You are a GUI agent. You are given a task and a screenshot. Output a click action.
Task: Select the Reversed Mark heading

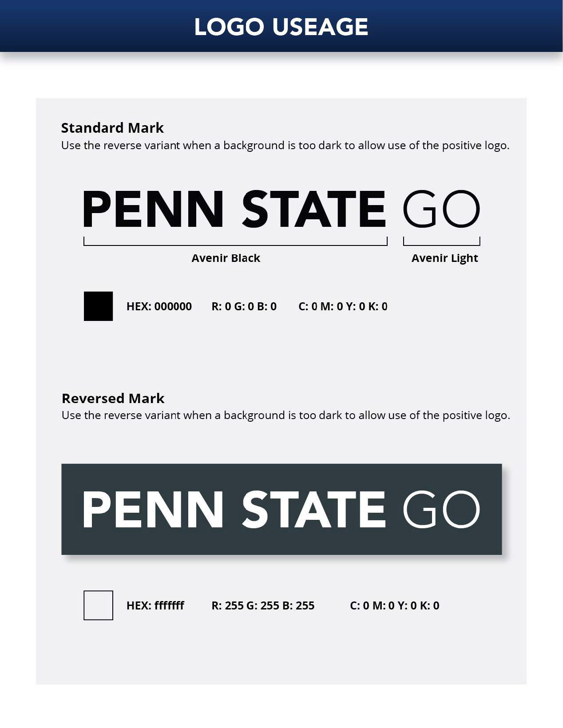[x=113, y=398]
